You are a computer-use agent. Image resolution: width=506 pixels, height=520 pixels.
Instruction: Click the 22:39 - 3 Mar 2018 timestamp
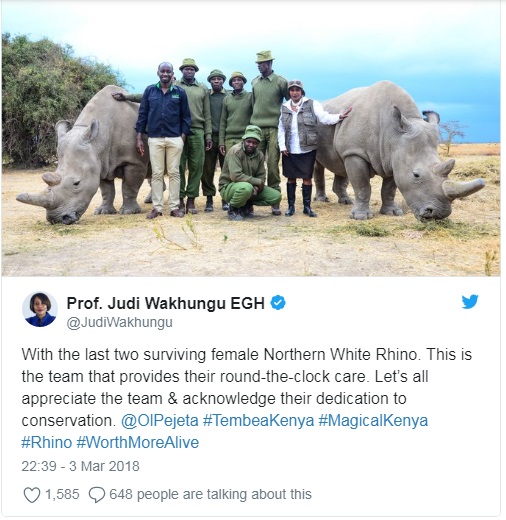click(x=80, y=466)
